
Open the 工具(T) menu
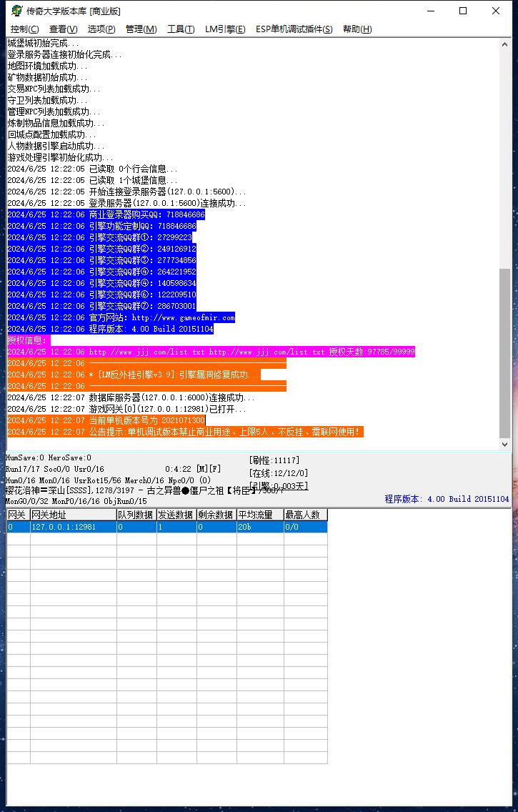pos(181,29)
